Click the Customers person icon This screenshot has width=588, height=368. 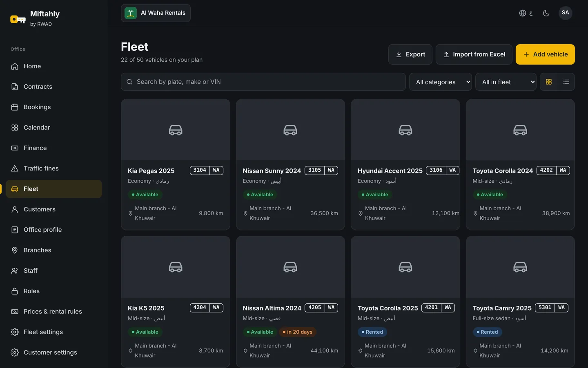tap(15, 209)
